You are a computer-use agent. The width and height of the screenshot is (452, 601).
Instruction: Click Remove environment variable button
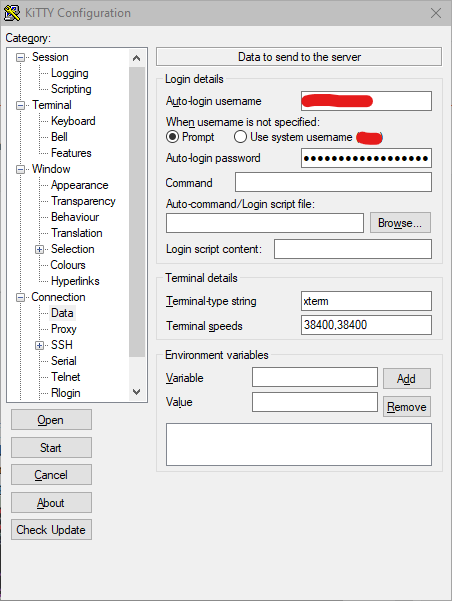tap(407, 407)
